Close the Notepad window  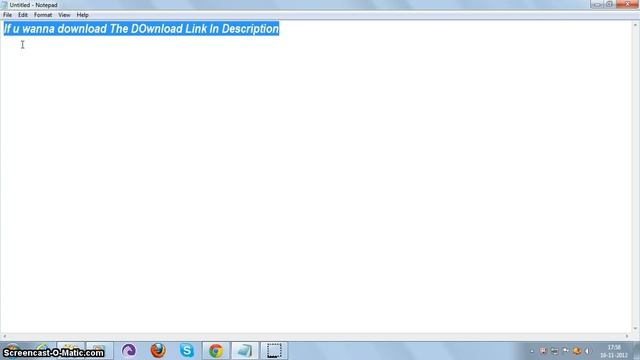click(628, 4)
